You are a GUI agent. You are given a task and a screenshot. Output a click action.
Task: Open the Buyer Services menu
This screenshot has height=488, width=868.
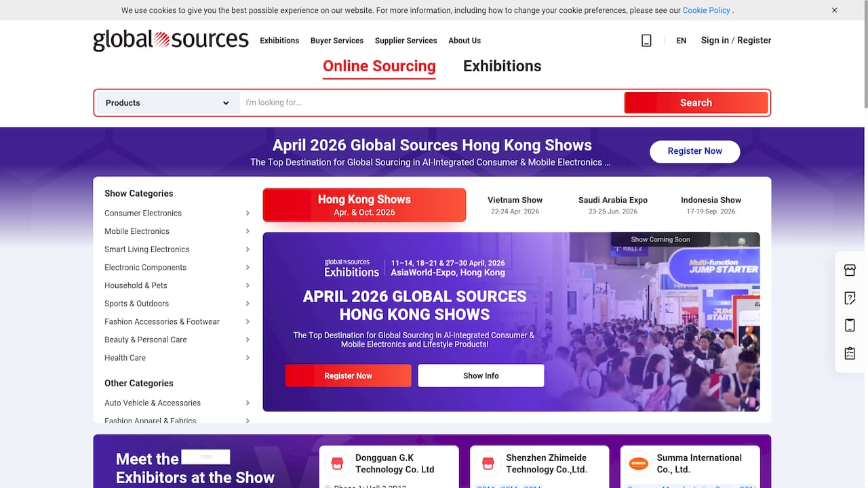pos(337,41)
